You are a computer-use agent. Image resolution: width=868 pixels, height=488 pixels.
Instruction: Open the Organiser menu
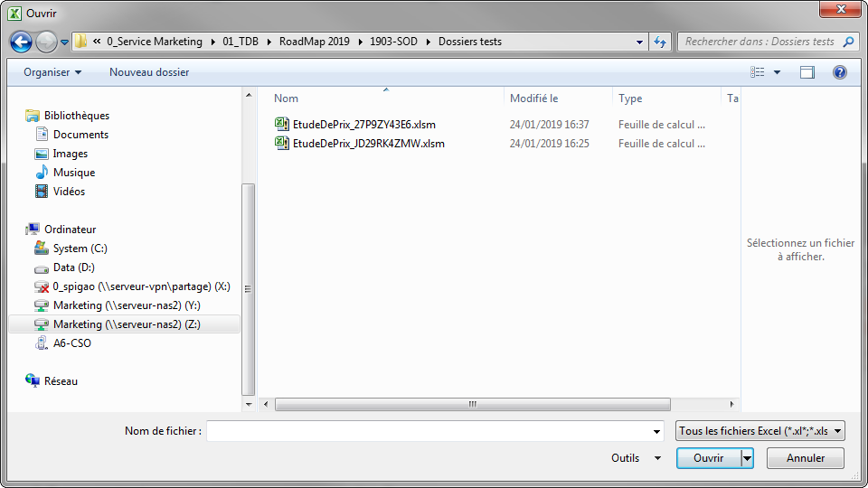coord(52,72)
